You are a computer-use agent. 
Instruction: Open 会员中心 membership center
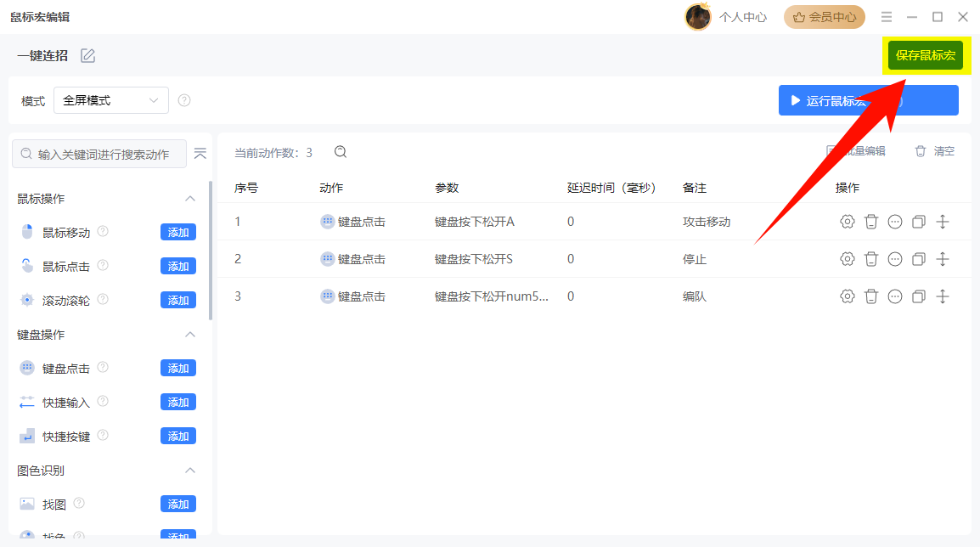coord(824,16)
